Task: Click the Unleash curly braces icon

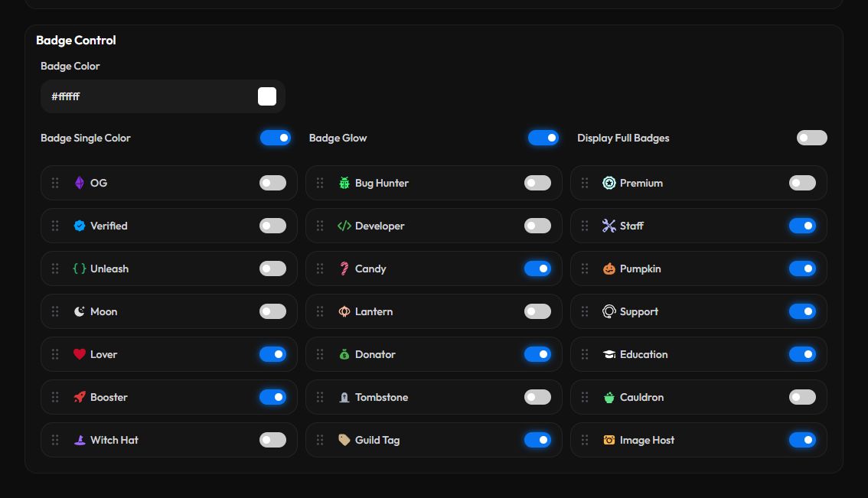Action: (79, 269)
